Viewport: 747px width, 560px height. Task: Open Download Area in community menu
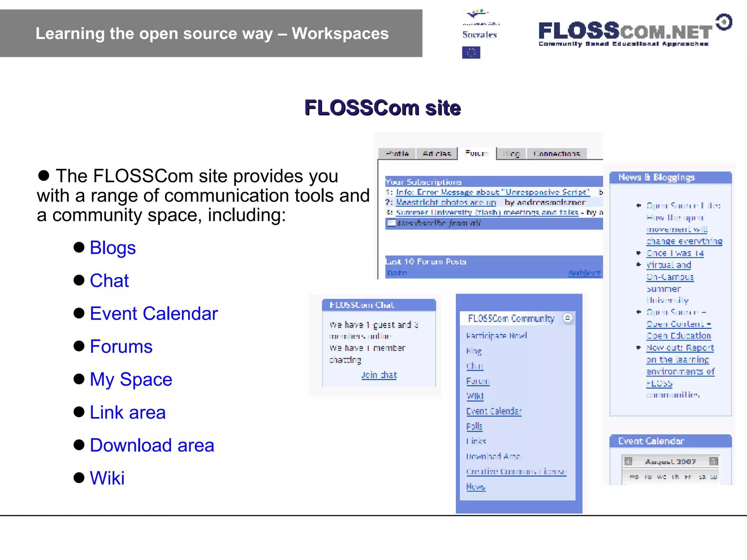coord(493,456)
